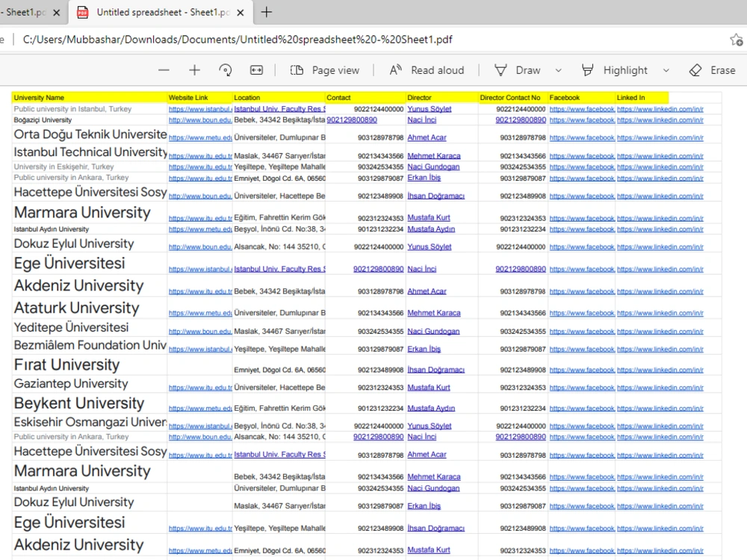The width and height of the screenshot is (747, 560).
Task: Click the zoom in plus icon
Action: pyautogui.click(x=194, y=70)
